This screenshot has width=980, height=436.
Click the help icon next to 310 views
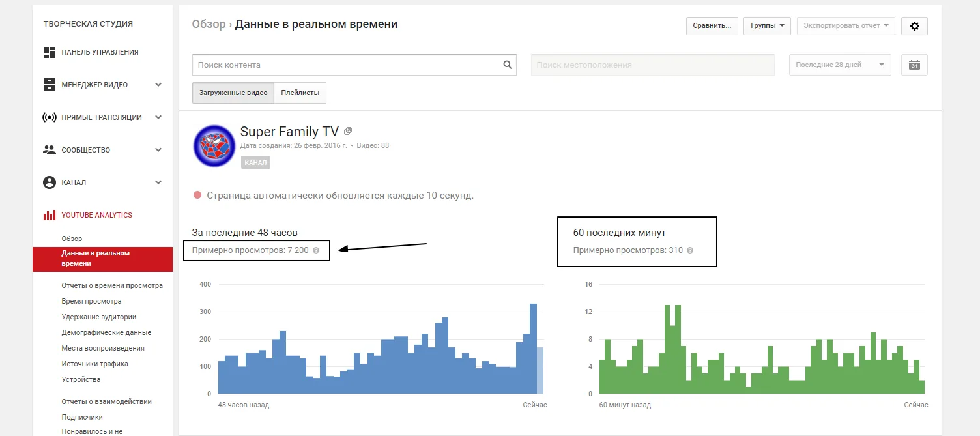tap(690, 250)
